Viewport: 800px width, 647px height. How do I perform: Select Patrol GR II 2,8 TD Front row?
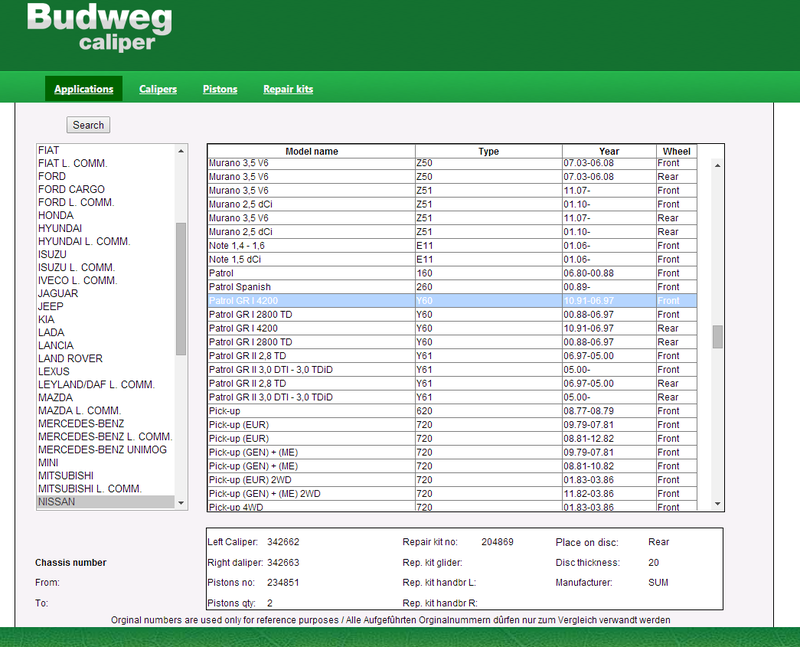pos(452,356)
